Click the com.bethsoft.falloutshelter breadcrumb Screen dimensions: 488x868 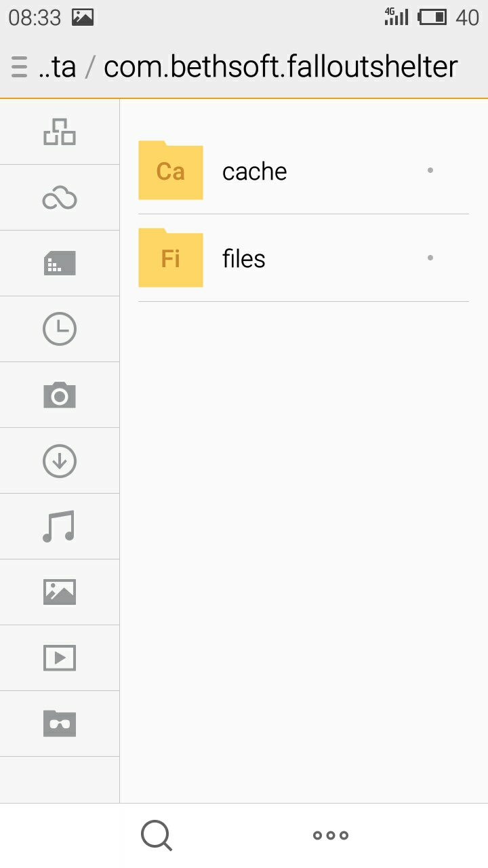281,66
